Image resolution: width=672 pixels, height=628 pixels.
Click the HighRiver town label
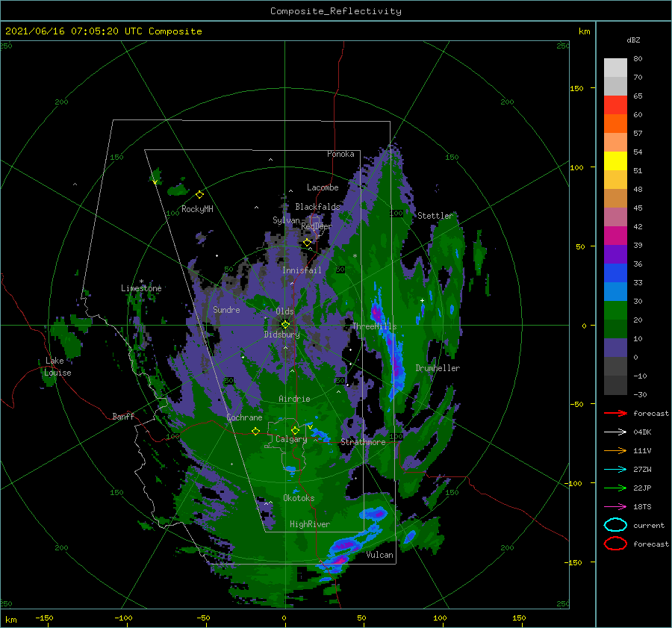(310, 524)
